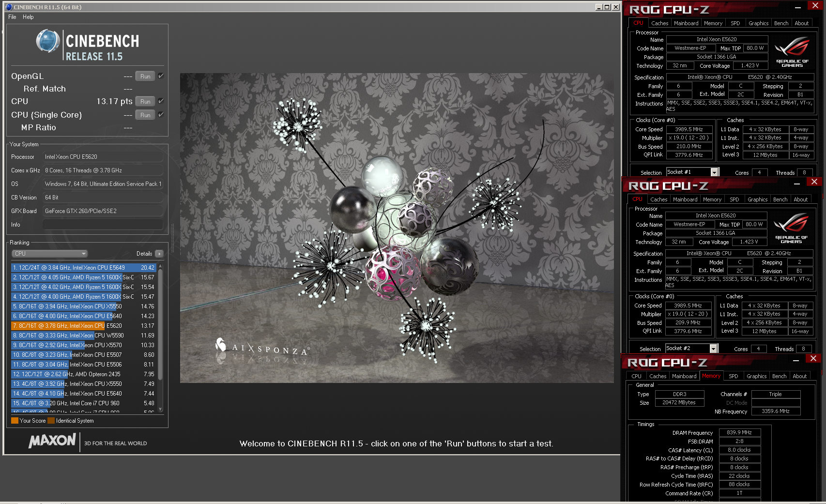Open SPD tab in top CPU-Z window
This screenshot has width=826, height=504.
click(735, 23)
